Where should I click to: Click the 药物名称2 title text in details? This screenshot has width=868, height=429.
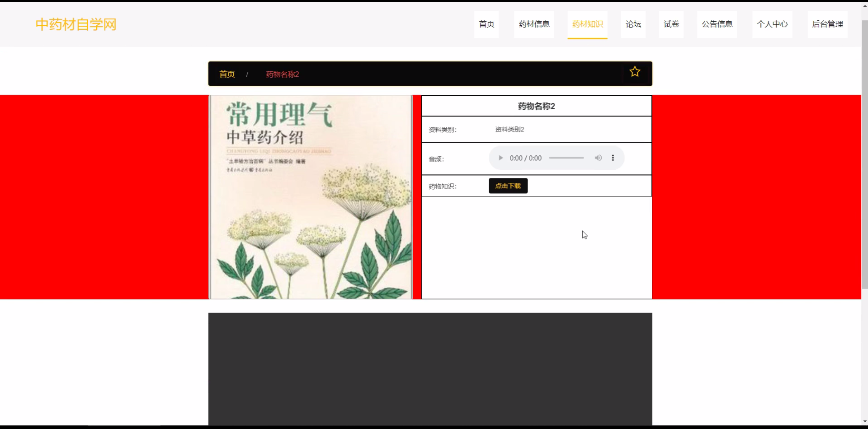537,106
